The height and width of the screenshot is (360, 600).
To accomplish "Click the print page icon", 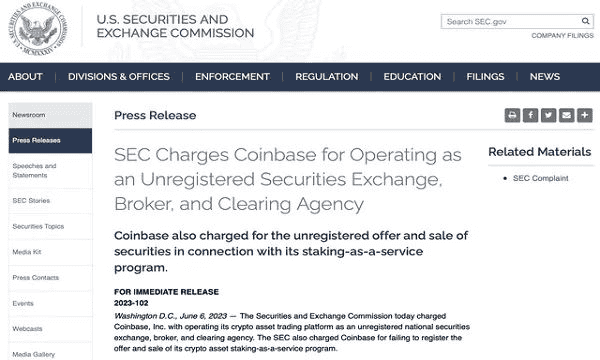I will [512, 115].
